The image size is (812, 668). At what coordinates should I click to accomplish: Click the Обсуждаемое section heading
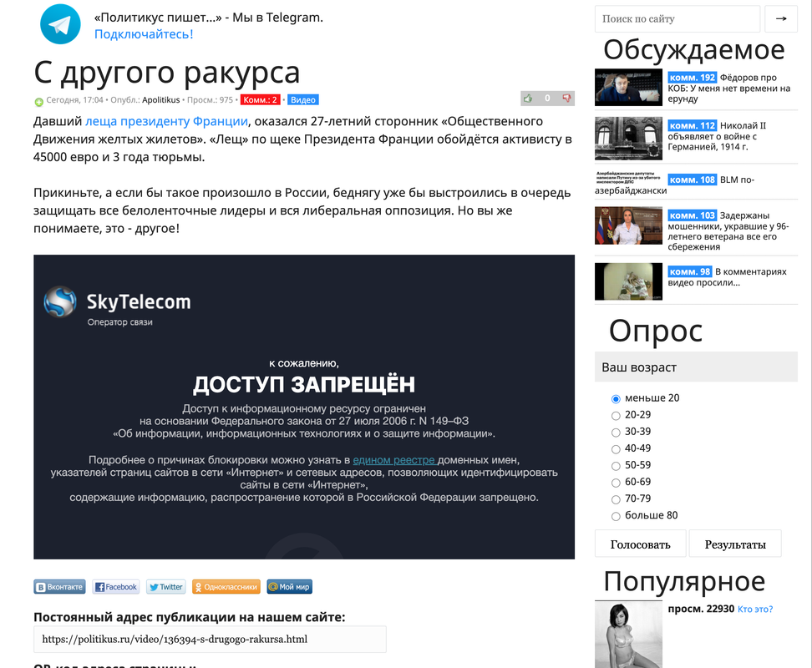[694, 49]
